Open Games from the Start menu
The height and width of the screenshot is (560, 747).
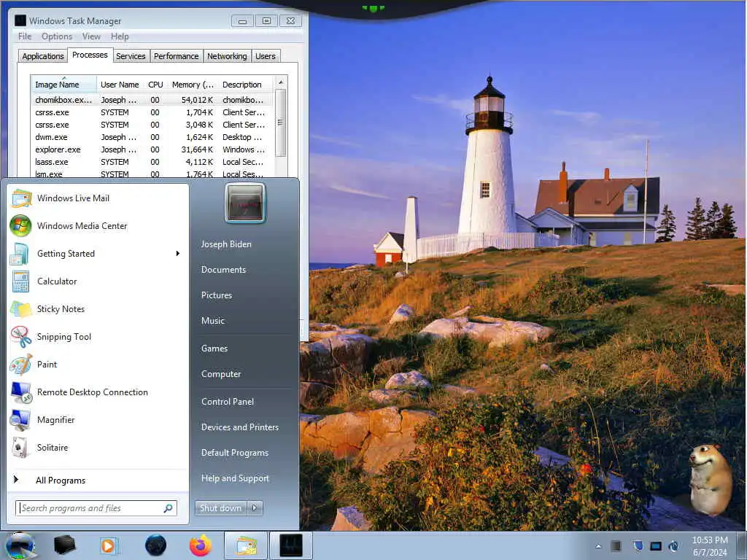[214, 349]
